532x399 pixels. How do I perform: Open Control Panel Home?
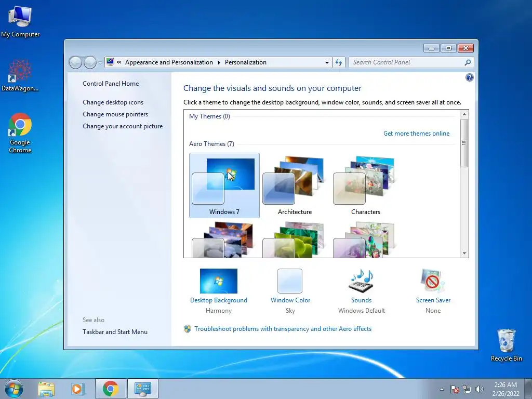[x=111, y=84]
